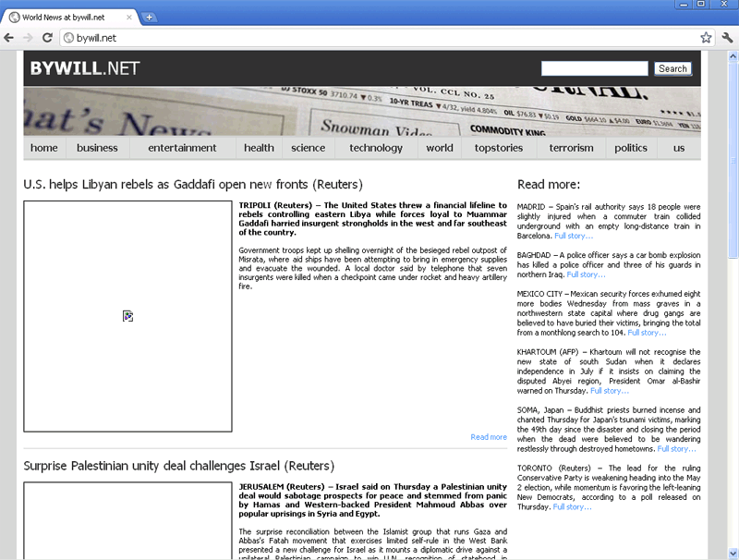The width and height of the screenshot is (739, 560).
Task: Click the Surprise Palestinian unity deal headline
Action: 178,466
